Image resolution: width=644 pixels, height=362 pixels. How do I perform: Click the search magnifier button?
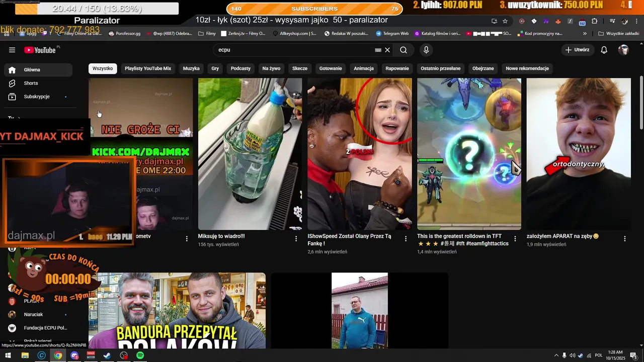(404, 50)
